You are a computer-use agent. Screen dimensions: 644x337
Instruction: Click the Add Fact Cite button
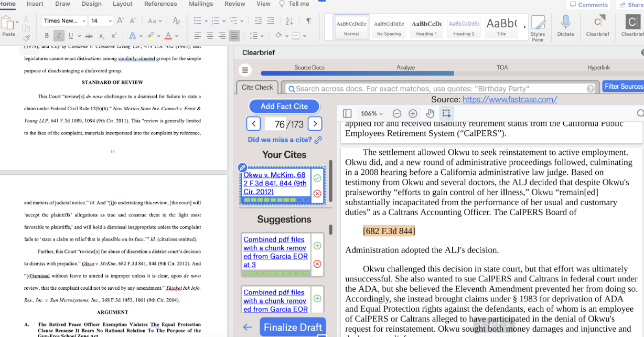pos(284,106)
